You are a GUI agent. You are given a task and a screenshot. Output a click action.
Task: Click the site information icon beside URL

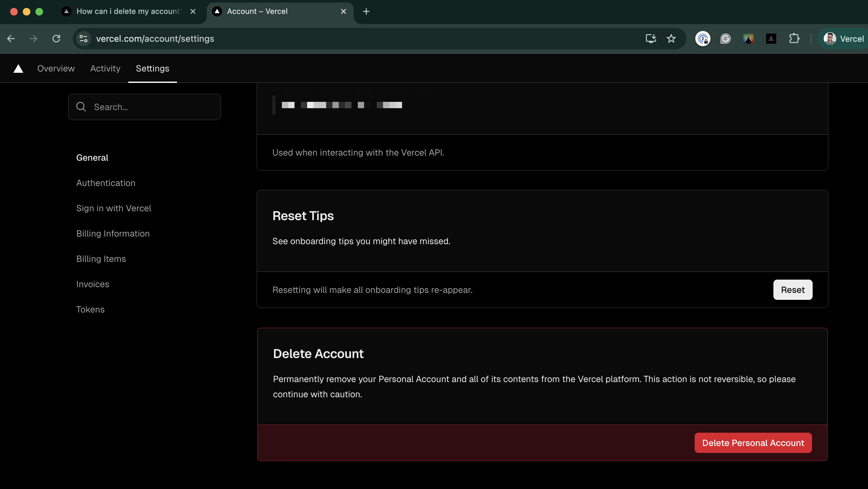tap(84, 39)
